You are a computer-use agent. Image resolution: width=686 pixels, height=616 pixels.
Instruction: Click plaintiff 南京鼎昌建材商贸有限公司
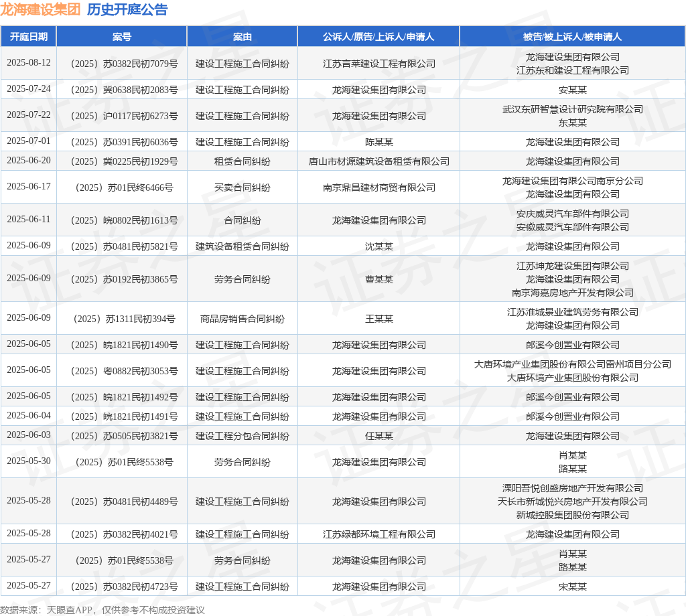(379, 188)
